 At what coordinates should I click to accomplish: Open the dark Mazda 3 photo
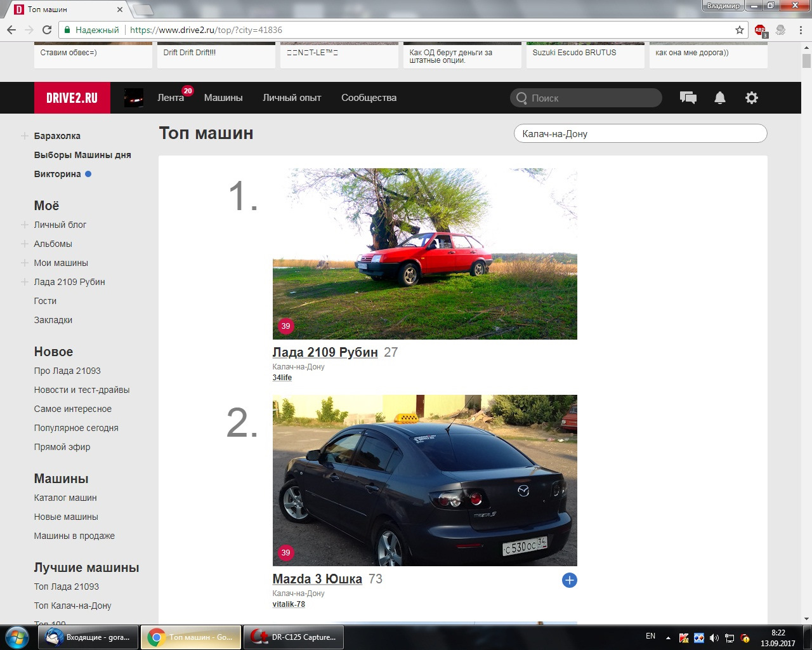(x=425, y=481)
